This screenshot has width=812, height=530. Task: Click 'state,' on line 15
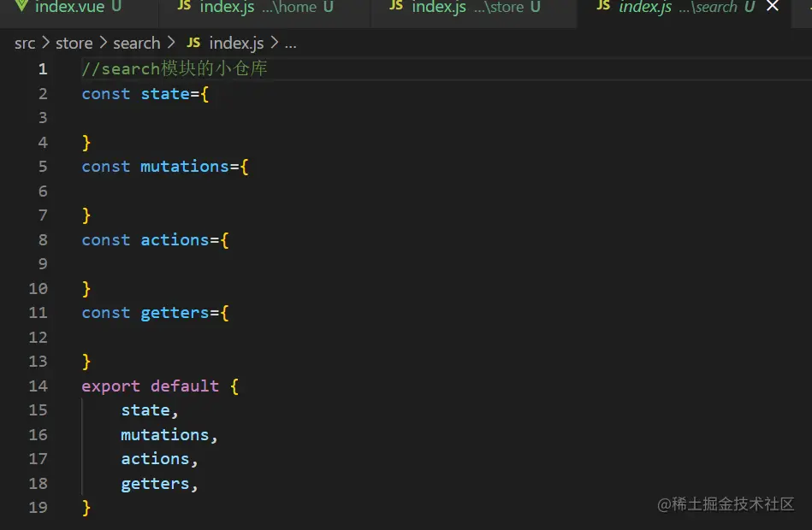pyautogui.click(x=150, y=410)
